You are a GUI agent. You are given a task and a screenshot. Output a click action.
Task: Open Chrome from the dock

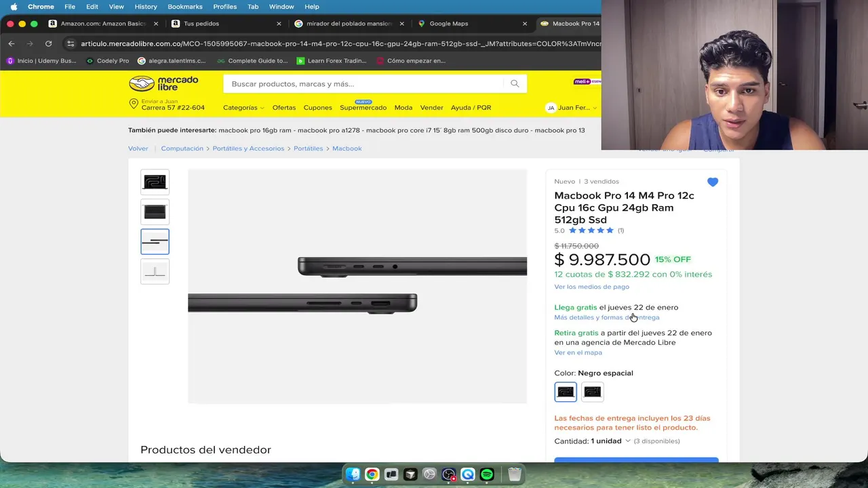coord(372,474)
